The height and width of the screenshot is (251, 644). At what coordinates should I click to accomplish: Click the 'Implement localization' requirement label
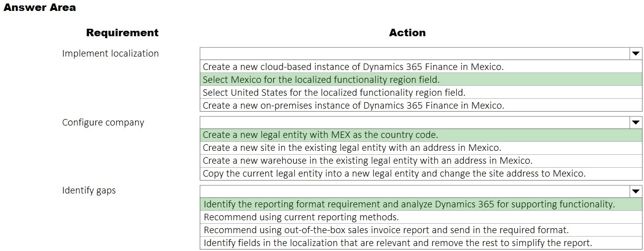[110, 54]
